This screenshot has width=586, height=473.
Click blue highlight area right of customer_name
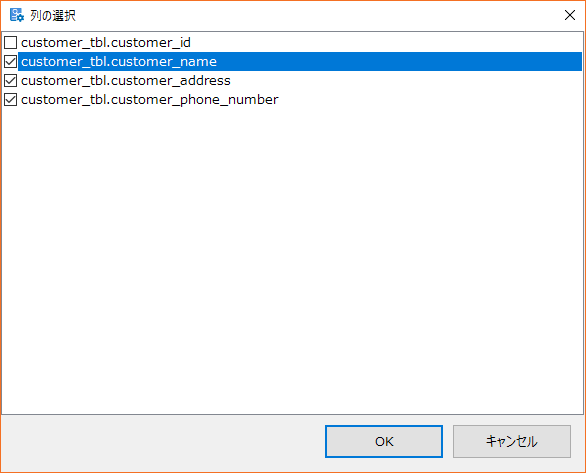coord(399,62)
